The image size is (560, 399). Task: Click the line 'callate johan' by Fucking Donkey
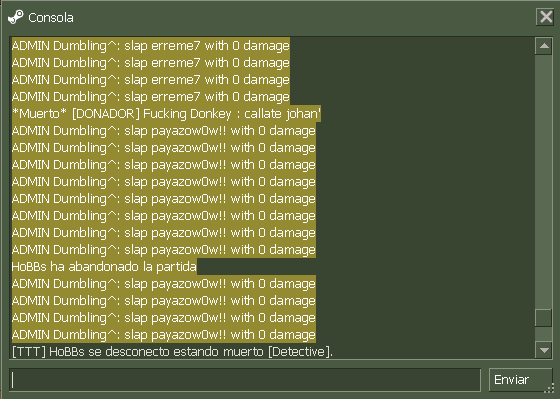tap(166, 114)
